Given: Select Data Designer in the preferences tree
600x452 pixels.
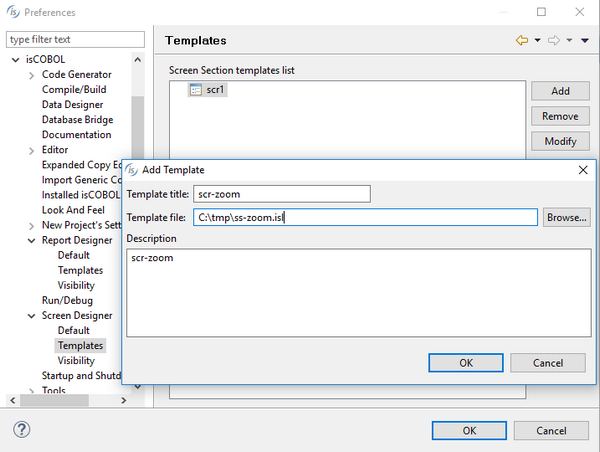Looking at the screenshot, I should tap(72, 105).
